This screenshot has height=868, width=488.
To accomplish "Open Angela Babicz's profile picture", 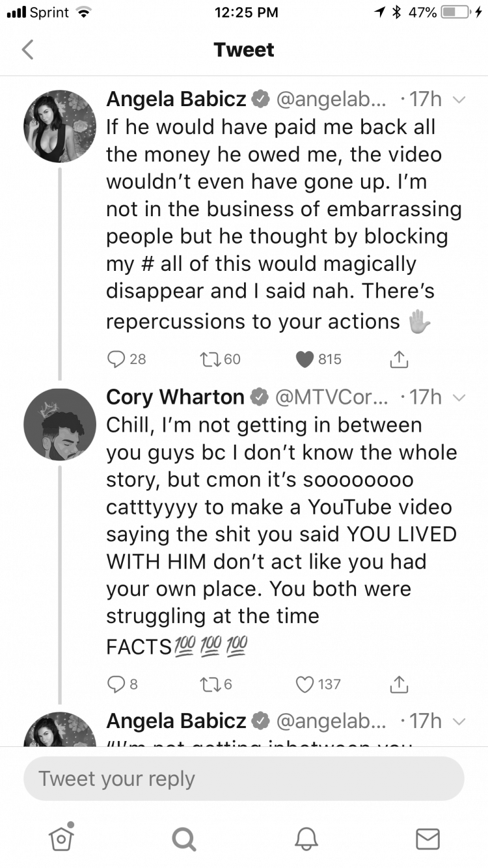I will pyautogui.click(x=59, y=126).
